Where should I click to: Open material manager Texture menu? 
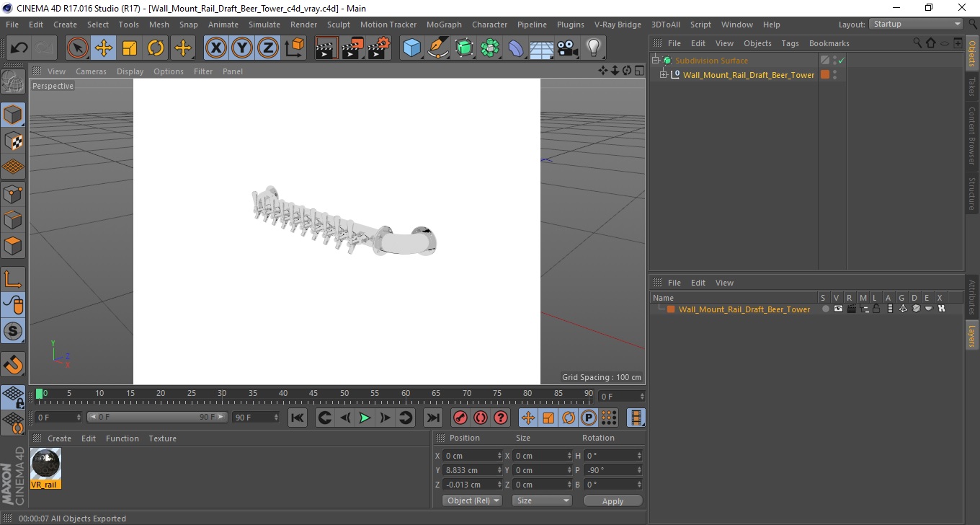tap(163, 438)
